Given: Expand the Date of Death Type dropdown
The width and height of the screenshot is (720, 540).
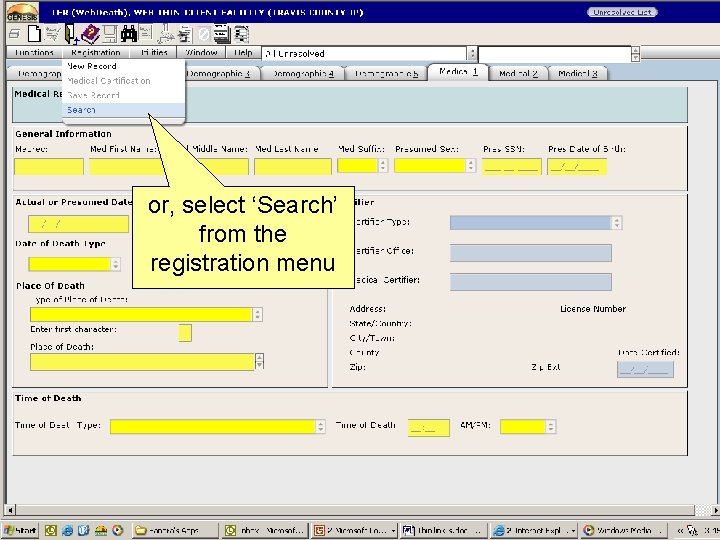Looking at the screenshot, I should pyautogui.click(x=116, y=264).
